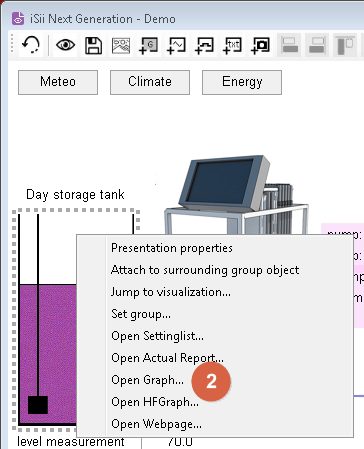Add a frame object from the toolbar
The image size is (364, 449).
(x=260, y=46)
